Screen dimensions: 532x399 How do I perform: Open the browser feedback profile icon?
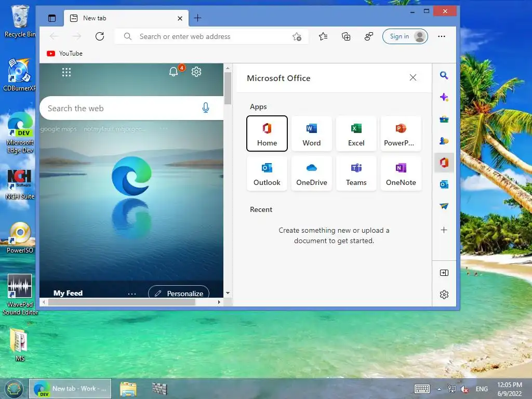click(x=368, y=36)
